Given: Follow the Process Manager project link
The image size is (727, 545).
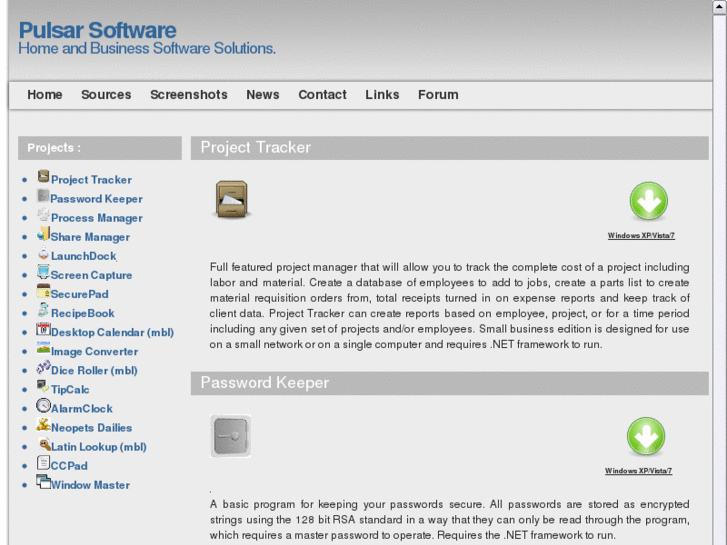Looking at the screenshot, I should [97, 218].
